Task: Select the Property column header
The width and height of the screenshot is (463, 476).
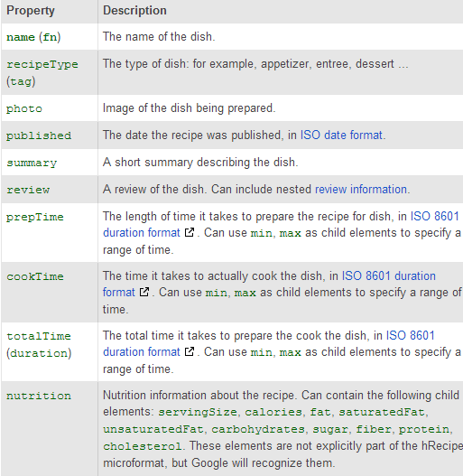Action: tap(31, 11)
